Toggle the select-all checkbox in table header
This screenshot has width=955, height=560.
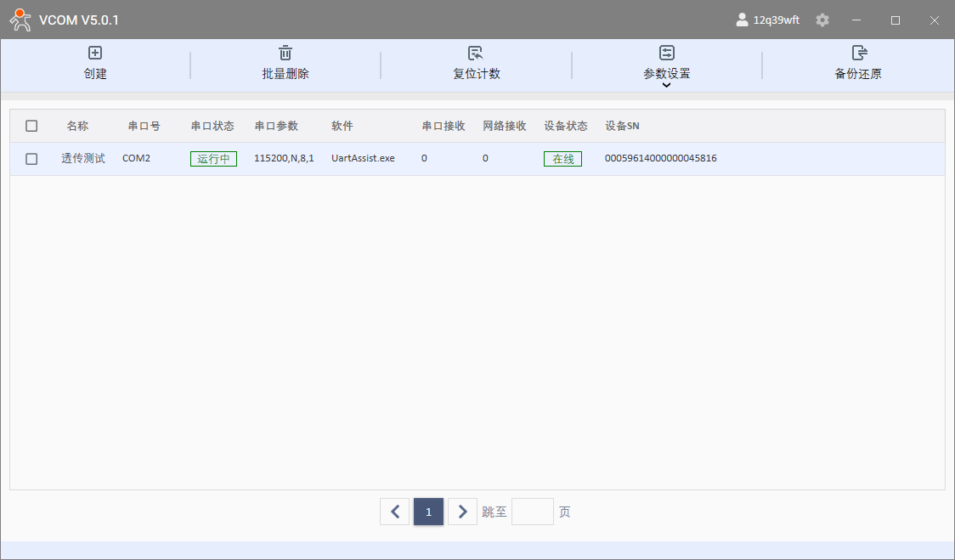[31, 126]
